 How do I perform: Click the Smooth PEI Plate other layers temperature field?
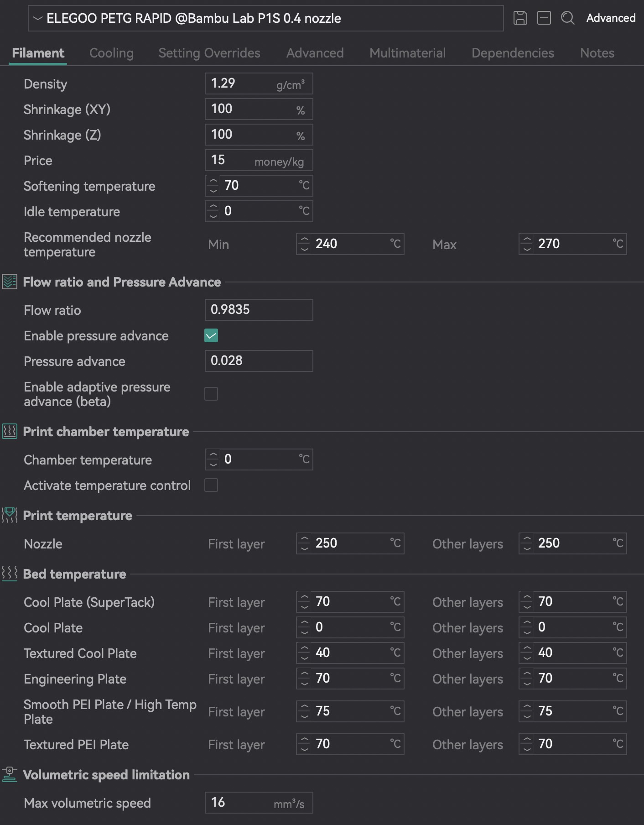coord(572,711)
